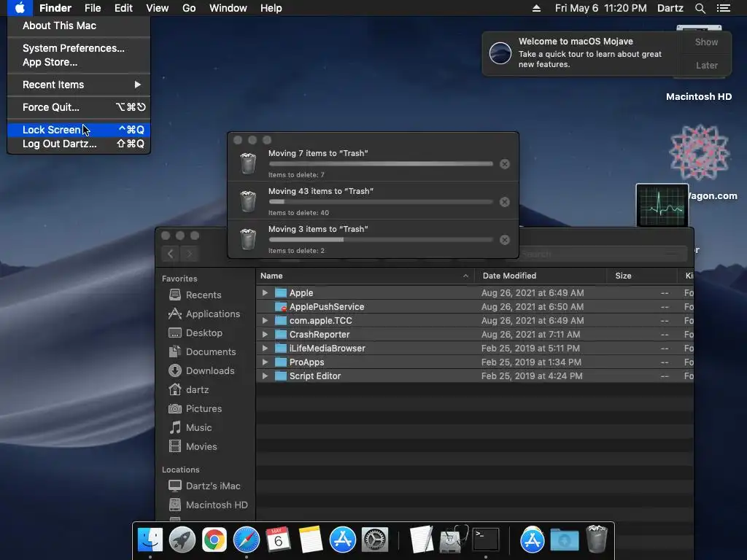Expand the CrashReporter folder triangle

coord(265,334)
